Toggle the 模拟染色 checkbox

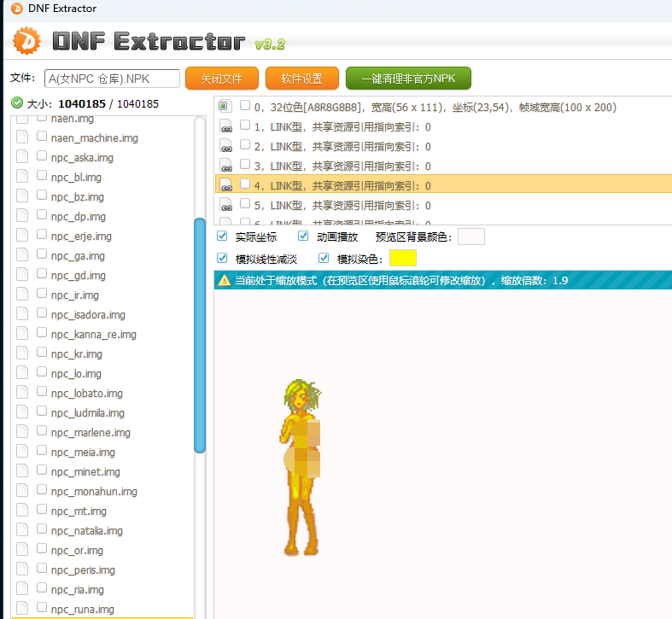tap(324, 258)
